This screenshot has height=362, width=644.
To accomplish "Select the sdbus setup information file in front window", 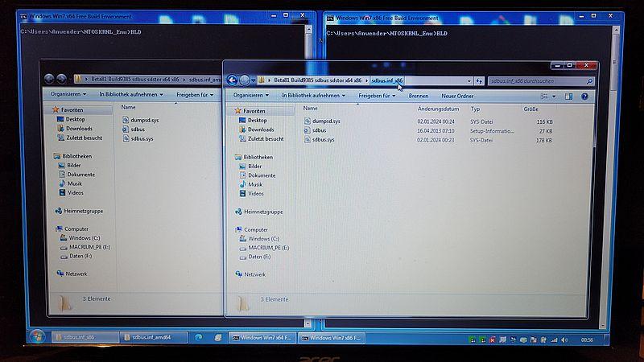I will click(315, 130).
